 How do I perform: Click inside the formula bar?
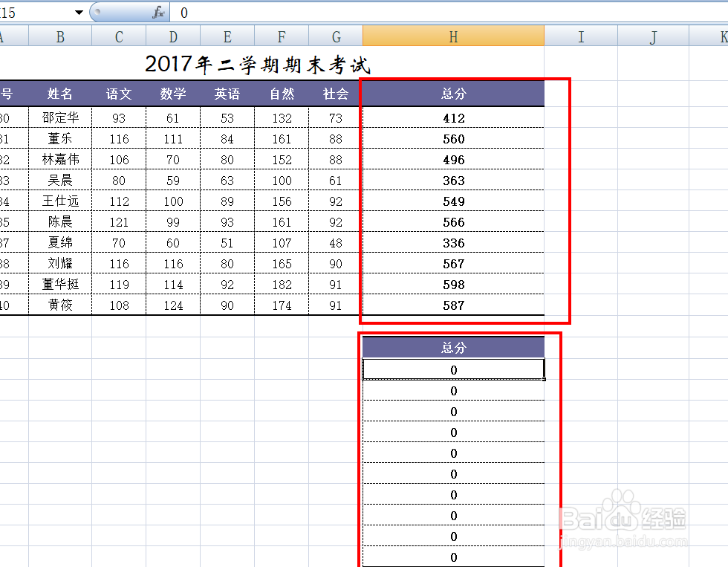pyautogui.click(x=297, y=12)
